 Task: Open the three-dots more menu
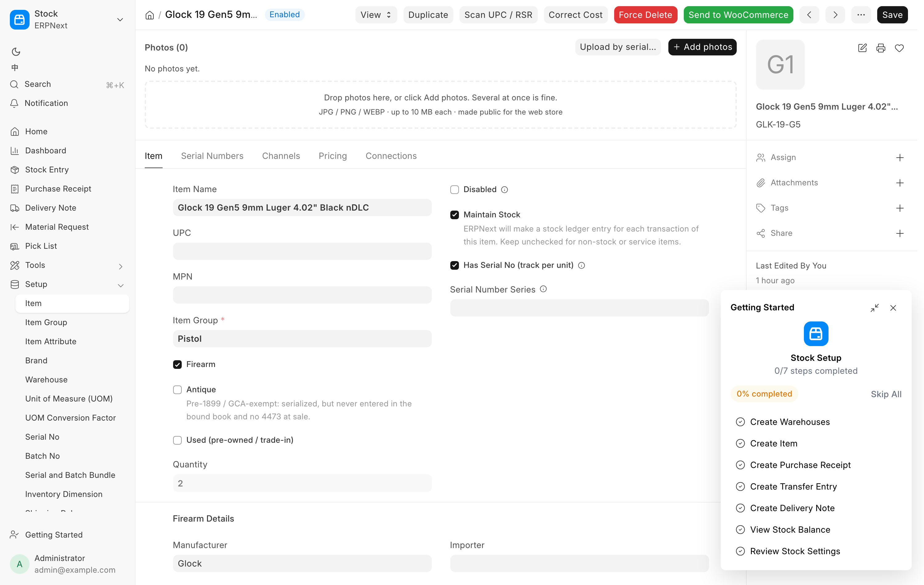[x=861, y=15]
